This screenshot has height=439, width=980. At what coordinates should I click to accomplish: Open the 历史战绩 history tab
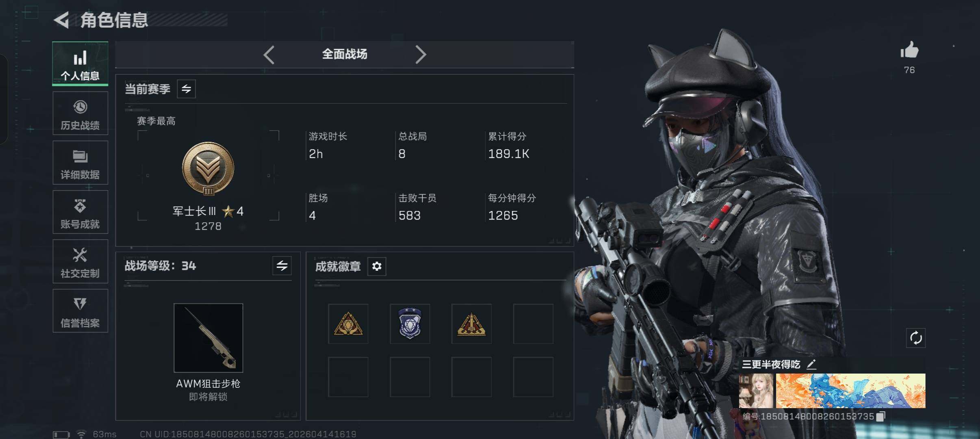(x=80, y=113)
